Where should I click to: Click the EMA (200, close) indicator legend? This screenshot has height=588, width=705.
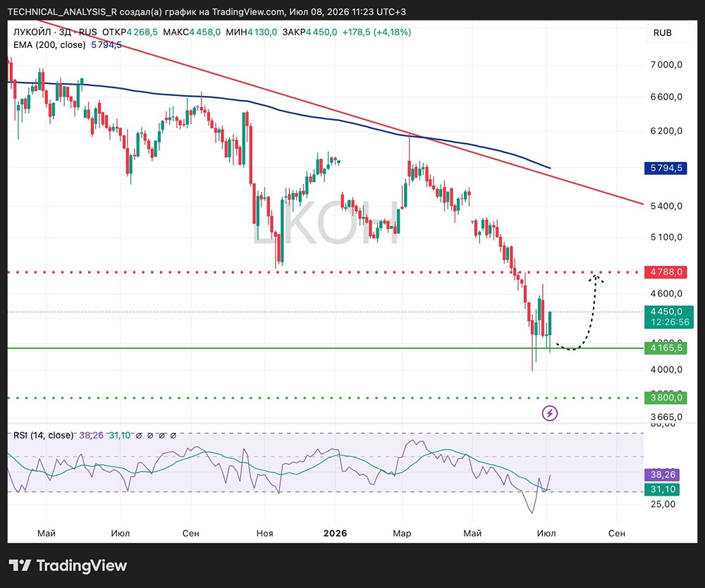(x=49, y=44)
